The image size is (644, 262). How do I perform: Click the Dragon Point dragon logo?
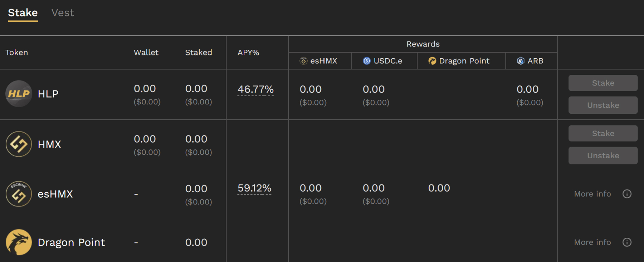[19, 242]
